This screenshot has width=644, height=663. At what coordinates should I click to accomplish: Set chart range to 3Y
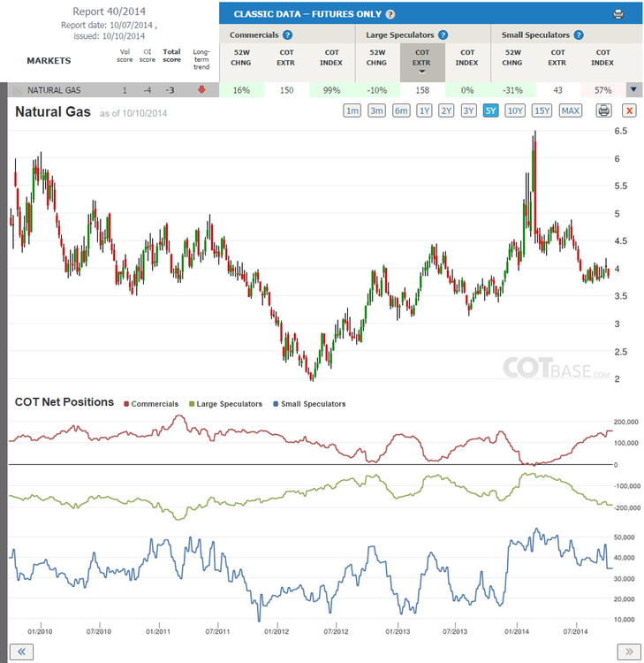(468, 110)
